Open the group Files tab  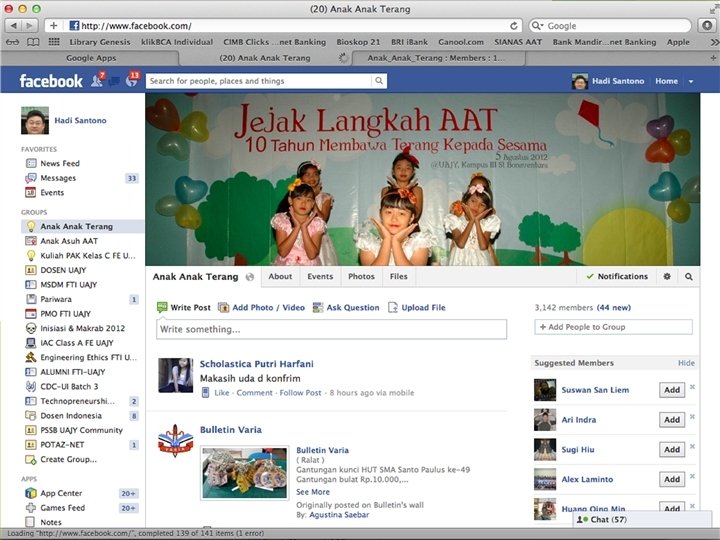(399, 276)
